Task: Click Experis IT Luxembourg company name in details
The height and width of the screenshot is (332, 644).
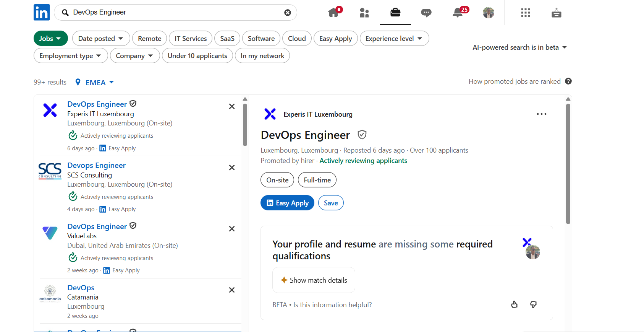Action: [x=318, y=114]
